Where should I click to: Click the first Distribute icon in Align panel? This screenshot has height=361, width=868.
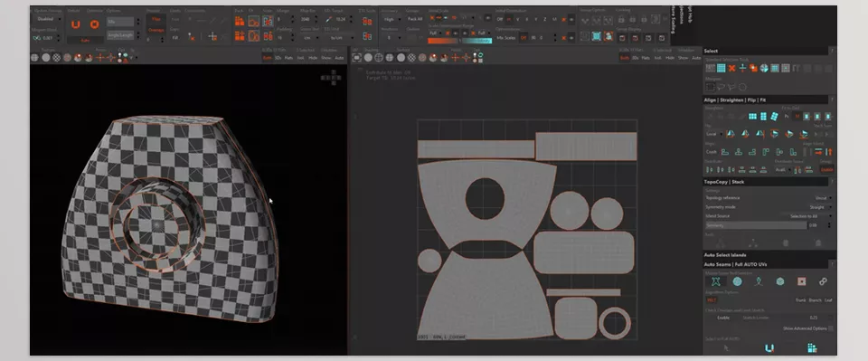(711, 169)
